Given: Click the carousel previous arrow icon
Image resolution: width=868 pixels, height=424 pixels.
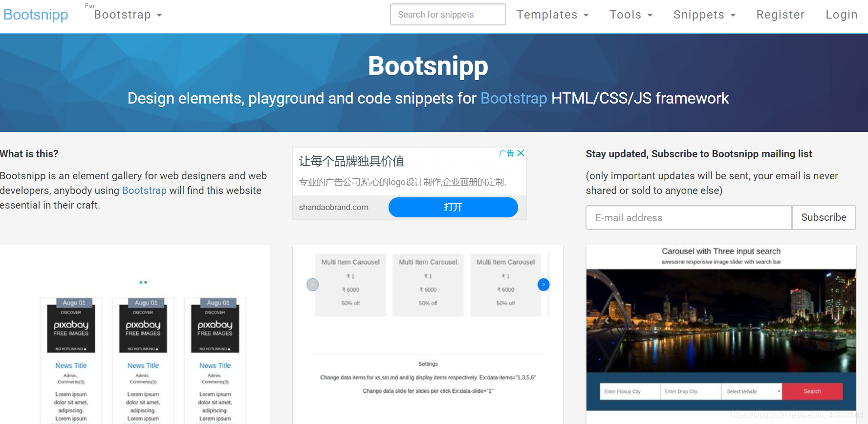Looking at the screenshot, I should pyautogui.click(x=313, y=284).
